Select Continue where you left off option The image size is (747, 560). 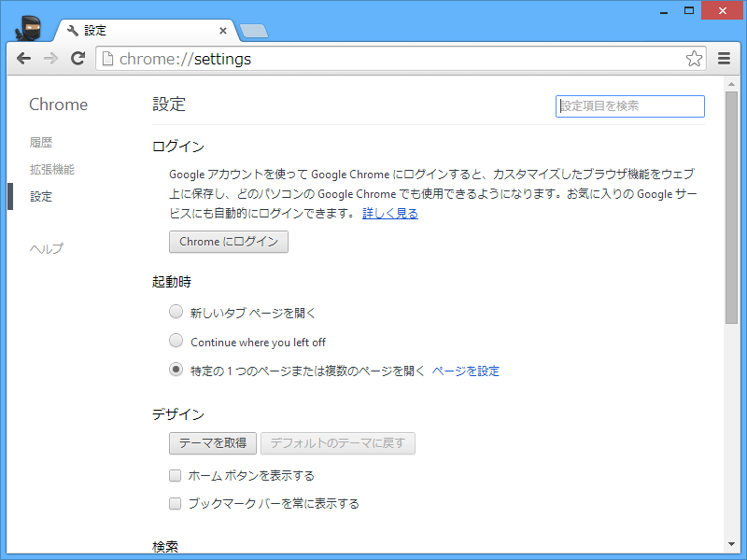[176, 341]
